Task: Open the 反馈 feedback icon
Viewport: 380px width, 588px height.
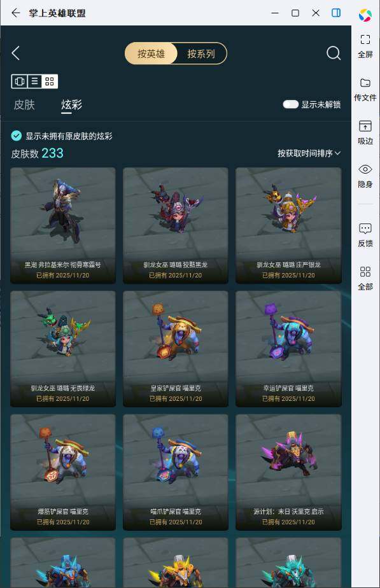Action: pyautogui.click(x=365, y=228)
